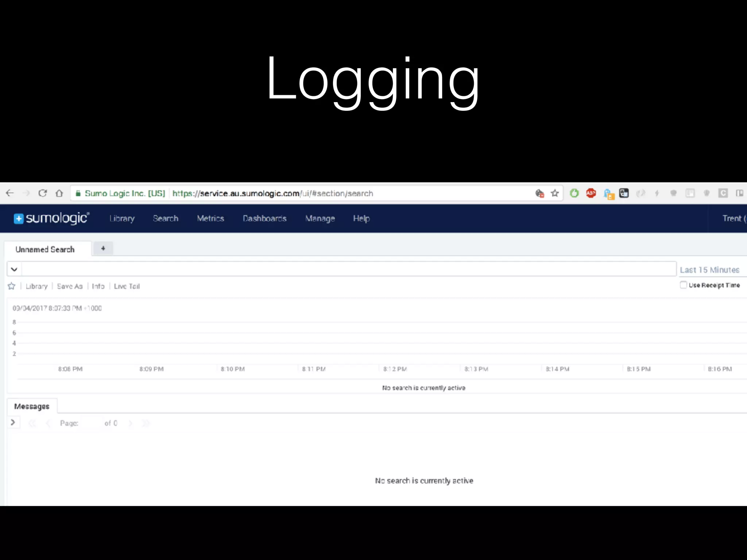The width and height of the screenshot is (747, 560).
Task: Open the Manage menu
Action: [320, 218]
